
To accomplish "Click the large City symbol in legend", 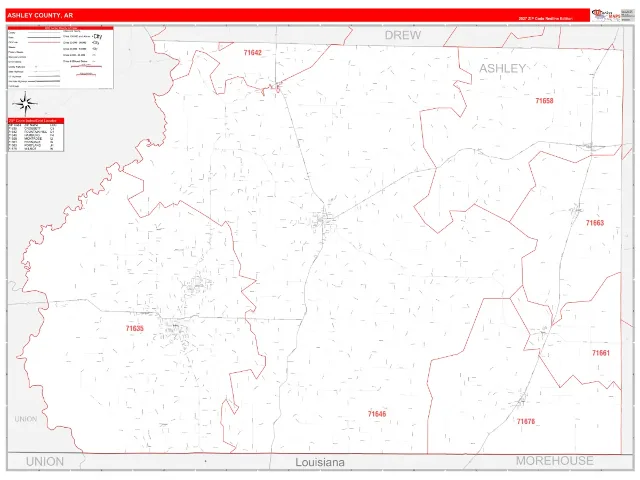I will tap(97, 36).
